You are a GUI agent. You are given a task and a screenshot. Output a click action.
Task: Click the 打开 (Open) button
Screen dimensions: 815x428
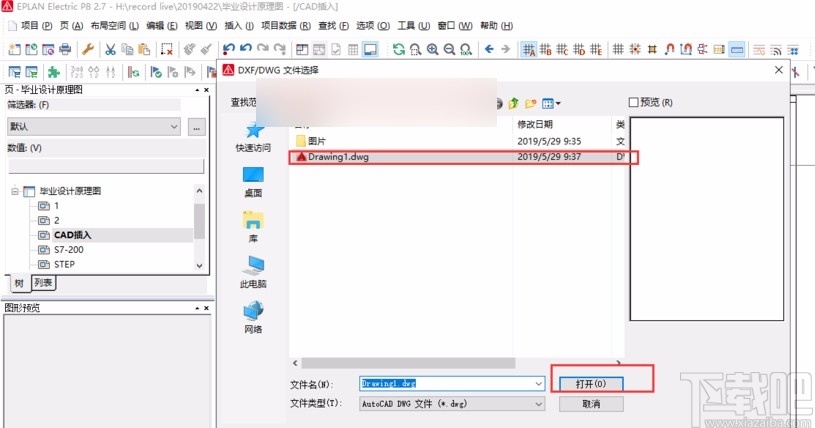(x=591, y=384)
